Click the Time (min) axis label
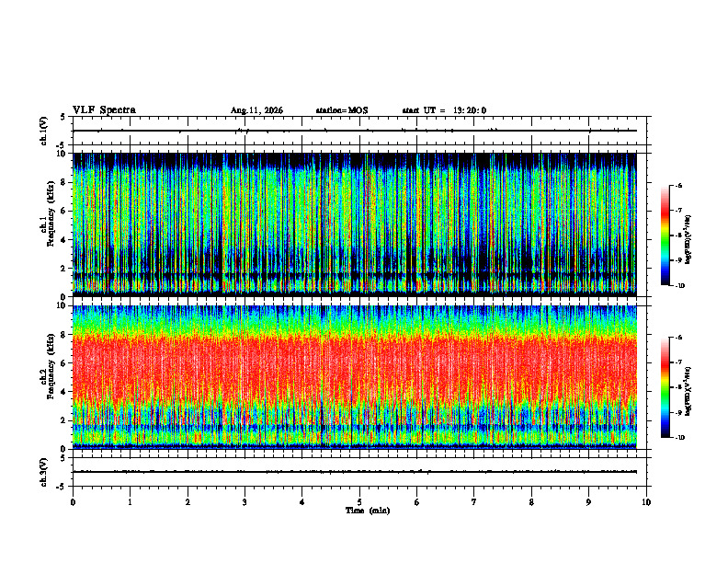This screenshot has height=563, width=728. (368, 511)
